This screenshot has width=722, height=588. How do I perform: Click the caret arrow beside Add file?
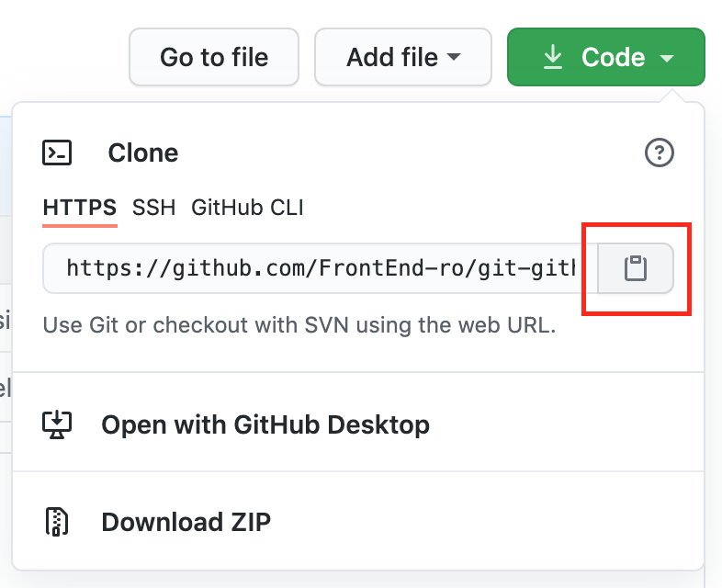pos(453,58)
